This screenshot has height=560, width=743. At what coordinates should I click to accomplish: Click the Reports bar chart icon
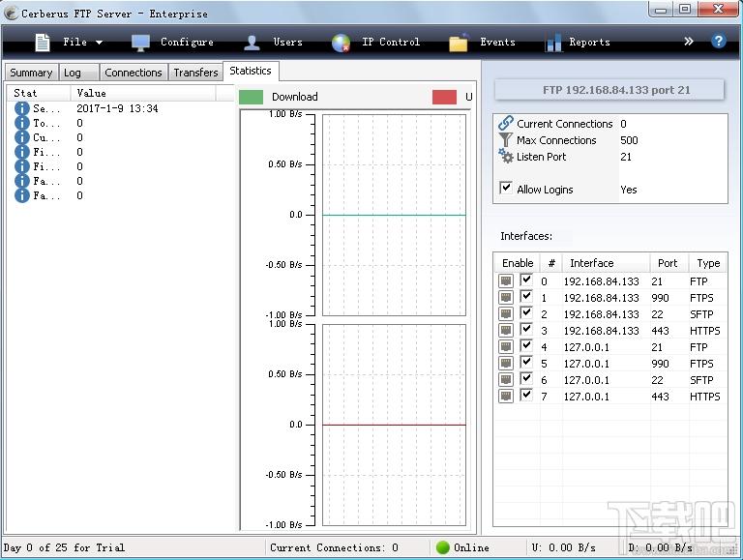click(553, 43)
